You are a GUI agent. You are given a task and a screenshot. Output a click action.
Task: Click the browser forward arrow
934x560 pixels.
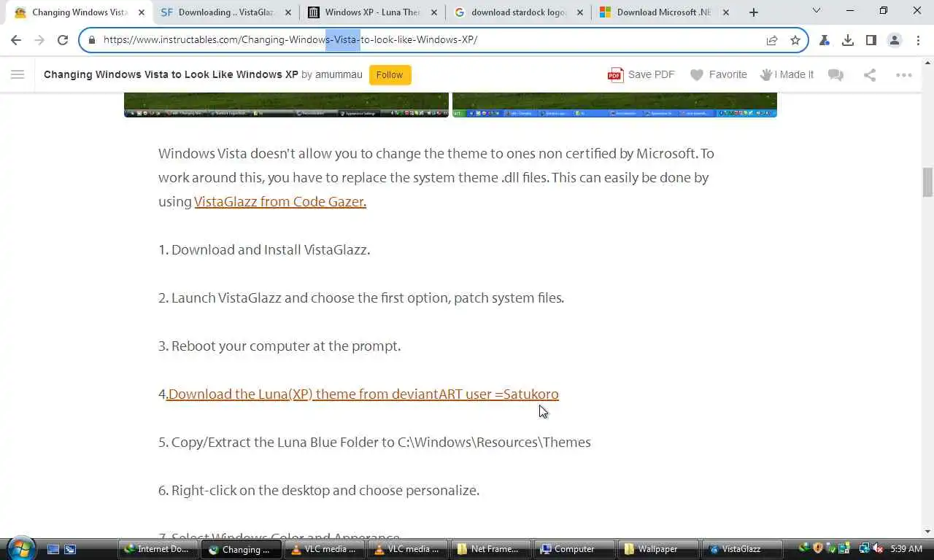click(39, 40)
